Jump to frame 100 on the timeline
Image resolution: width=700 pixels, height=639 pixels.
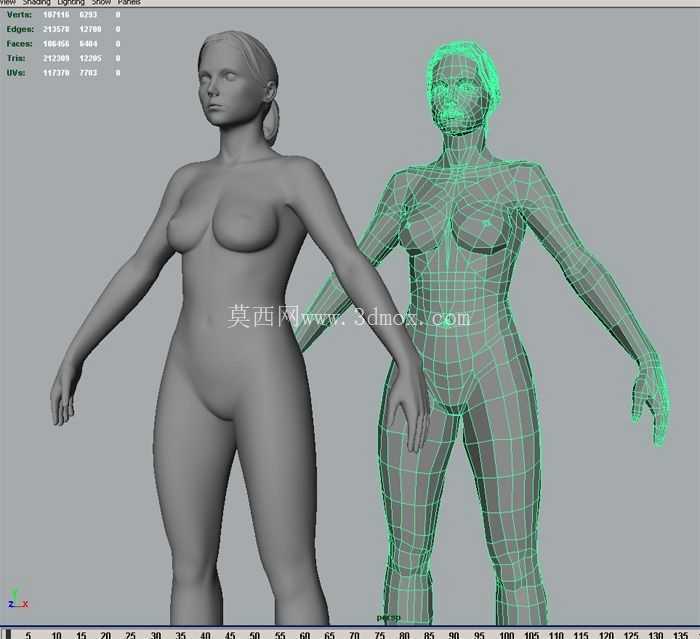point(506,635)
